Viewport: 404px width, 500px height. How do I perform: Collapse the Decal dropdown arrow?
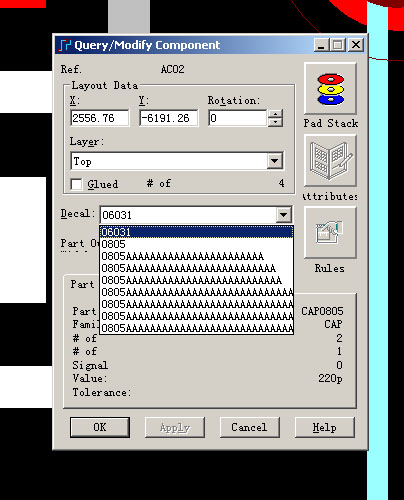pyautogui.click(x=284, y=215)
